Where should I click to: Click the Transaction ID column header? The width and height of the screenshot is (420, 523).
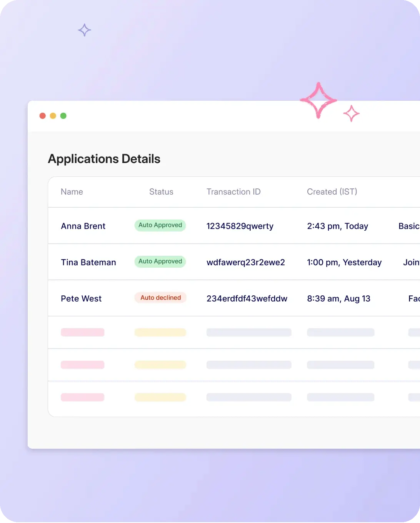[233, 192]
